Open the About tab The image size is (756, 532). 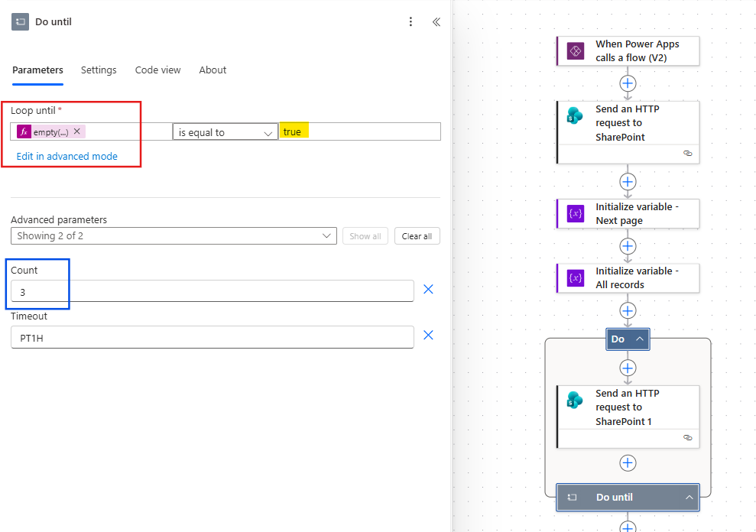click(x=213, y=70)
